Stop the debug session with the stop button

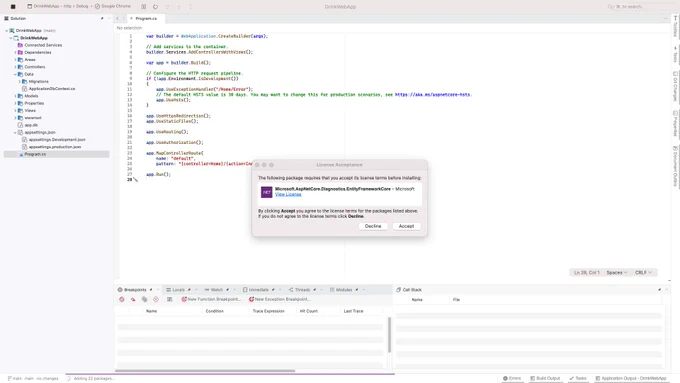[x=13, y=7]
